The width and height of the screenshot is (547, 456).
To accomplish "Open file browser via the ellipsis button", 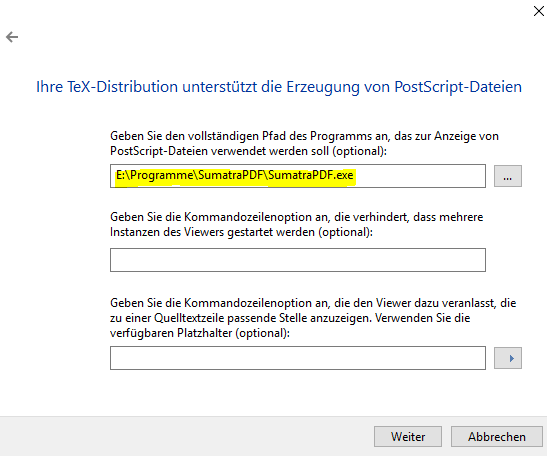I will [x=508, y=176].
